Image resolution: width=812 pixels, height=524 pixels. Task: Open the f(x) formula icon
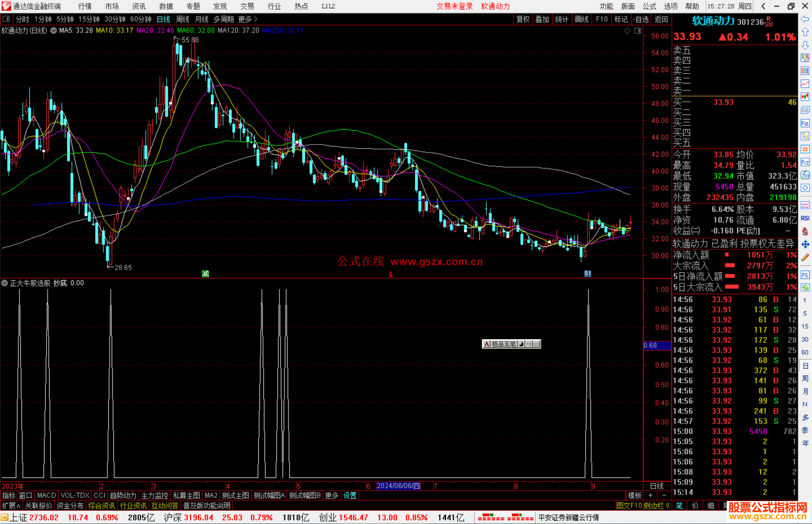coord(805,175)
